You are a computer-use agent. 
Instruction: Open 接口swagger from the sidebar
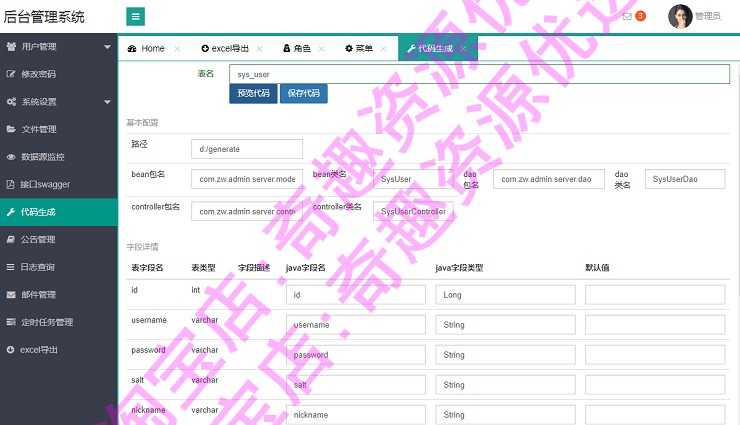(x=59, y=184)
